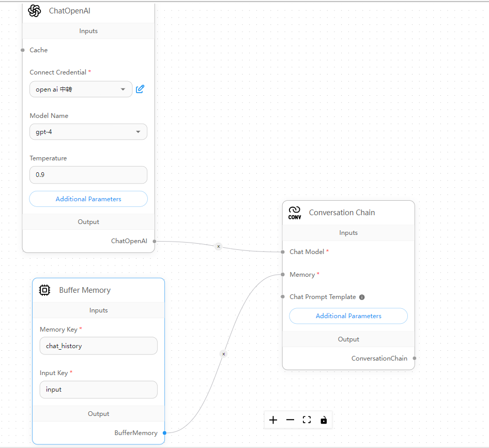Click the Cache input anchor dot
The height and width of the screenshot is (448, 489).
click(x=23, y=50)
